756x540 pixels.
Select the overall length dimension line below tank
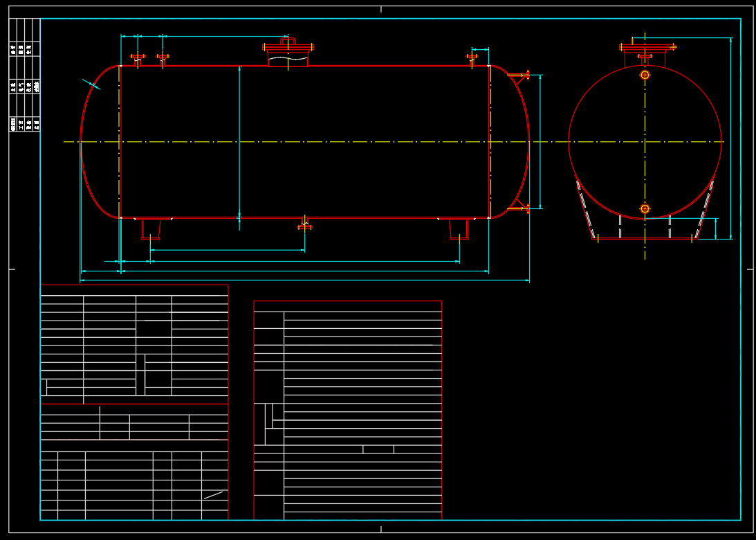(x=304, y=280)
